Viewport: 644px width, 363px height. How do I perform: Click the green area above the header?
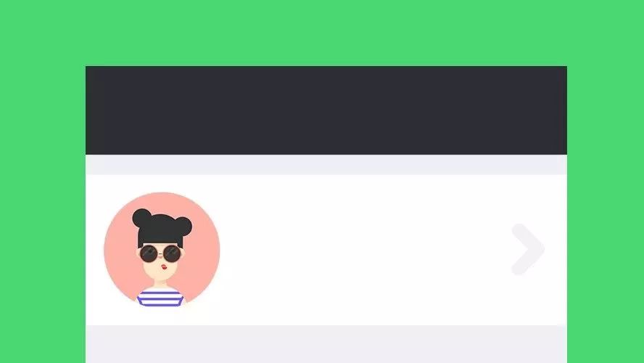[x=322, y=33]
